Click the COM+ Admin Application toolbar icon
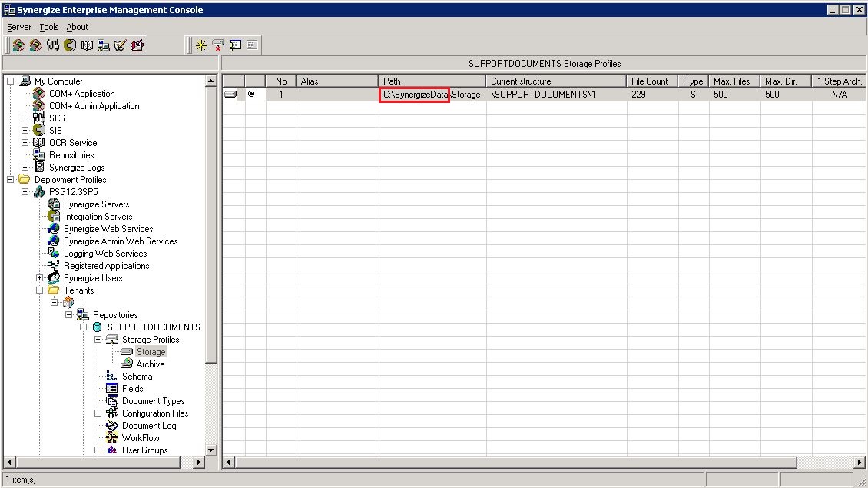The width and height of the screenshot is (868, 488). [x=36, y=45]
